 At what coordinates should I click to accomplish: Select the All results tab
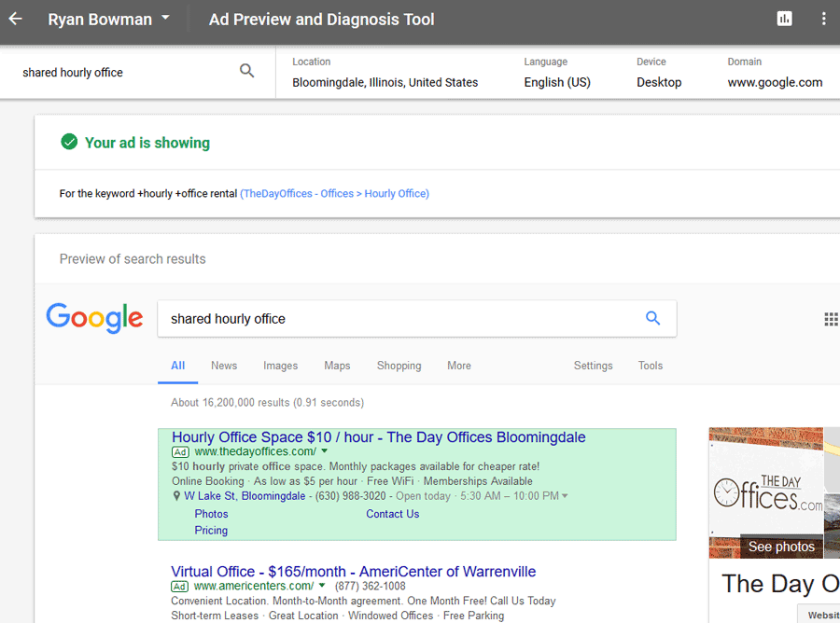(x=178, y=366)
